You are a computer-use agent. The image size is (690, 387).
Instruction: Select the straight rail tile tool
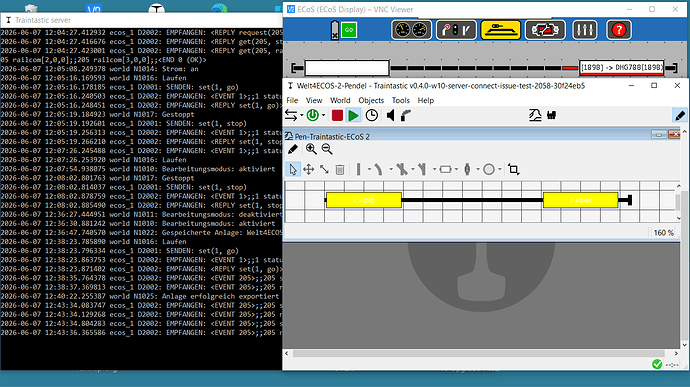pyautogui.click(x=359, y=169)
